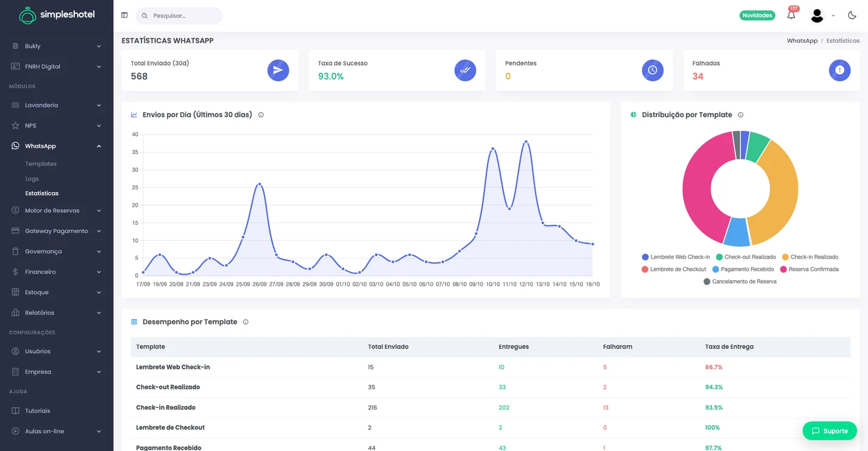The height and width of the screenshot is (451, 868).
Task: Toggle Check-in Realizado legend series
Action: 810,257
